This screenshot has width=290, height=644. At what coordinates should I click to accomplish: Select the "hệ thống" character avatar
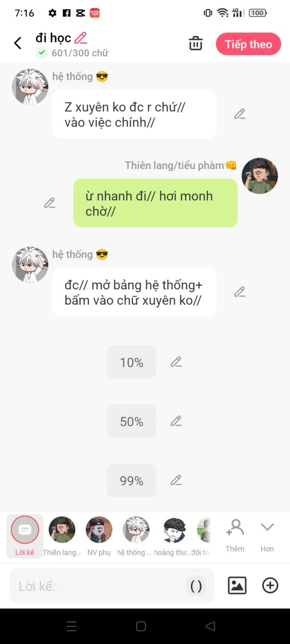136,536
